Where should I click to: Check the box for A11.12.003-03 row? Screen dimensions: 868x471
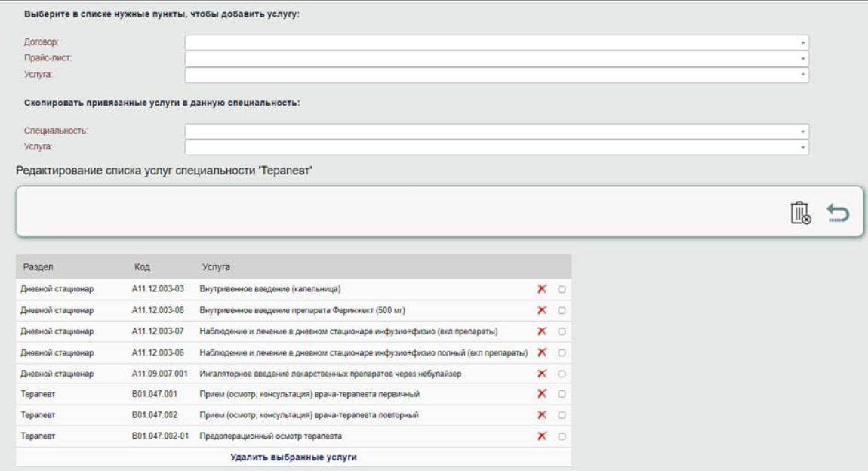click(562, 289)
